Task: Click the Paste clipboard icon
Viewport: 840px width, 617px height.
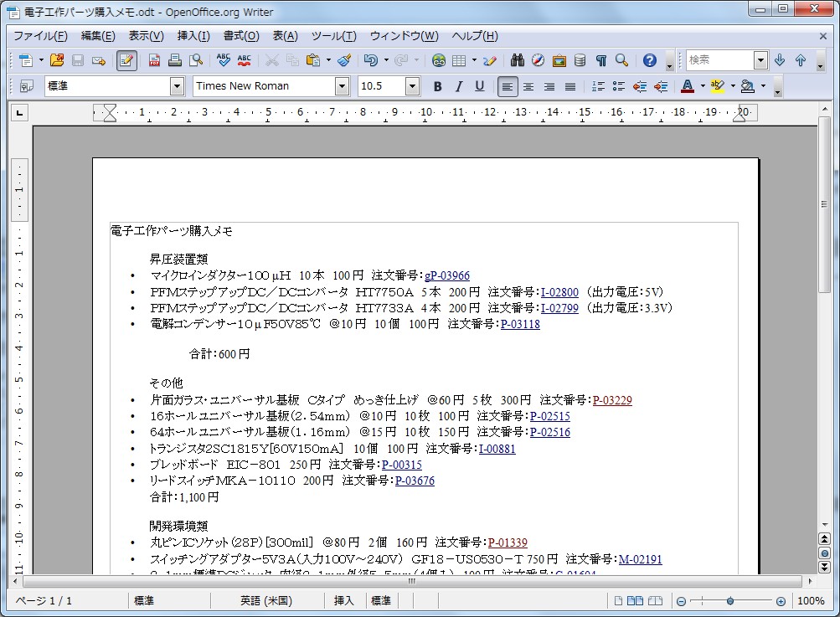Action: (x=313, y=60)
